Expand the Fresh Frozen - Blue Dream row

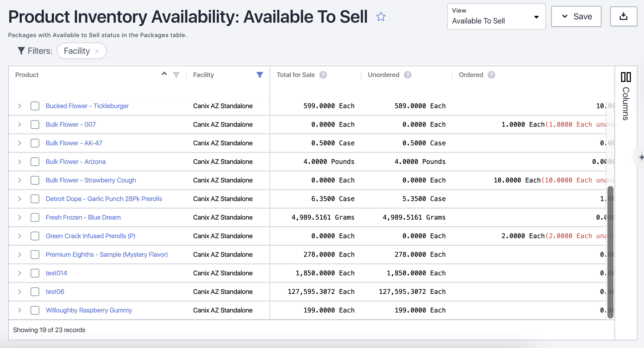click(x=19, y=217)
